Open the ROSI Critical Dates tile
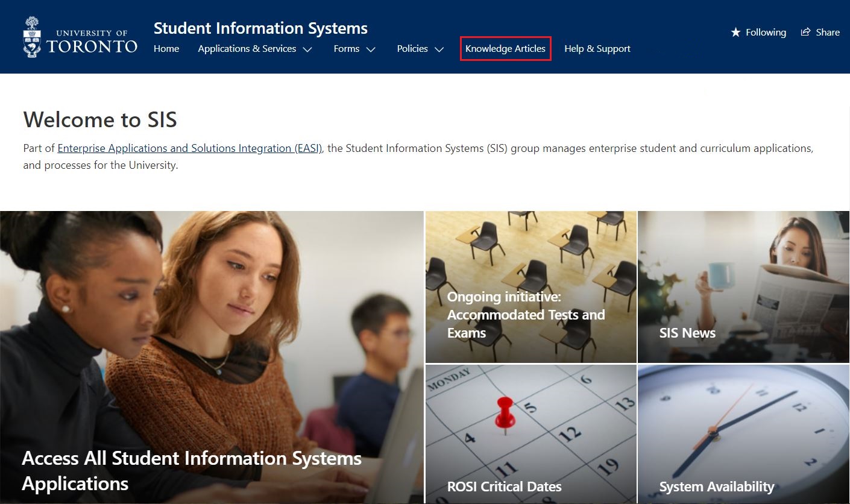This screenshot has width=850, height=504. [x=531, y=434]
